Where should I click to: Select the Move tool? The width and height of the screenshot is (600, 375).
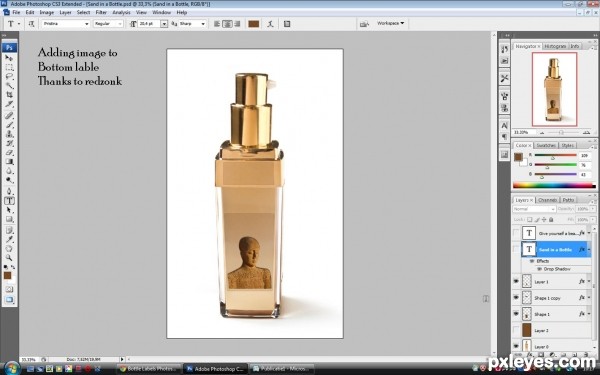point(9,58)
